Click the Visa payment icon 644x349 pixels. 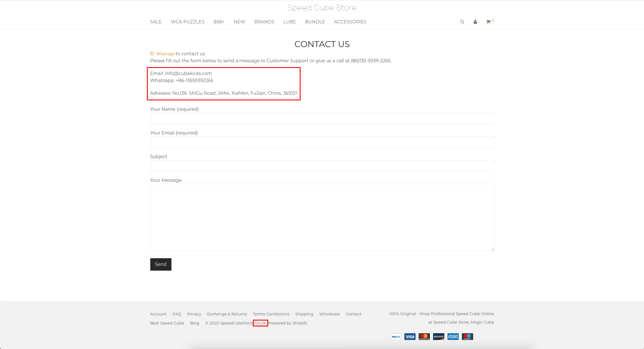(410, 337)
